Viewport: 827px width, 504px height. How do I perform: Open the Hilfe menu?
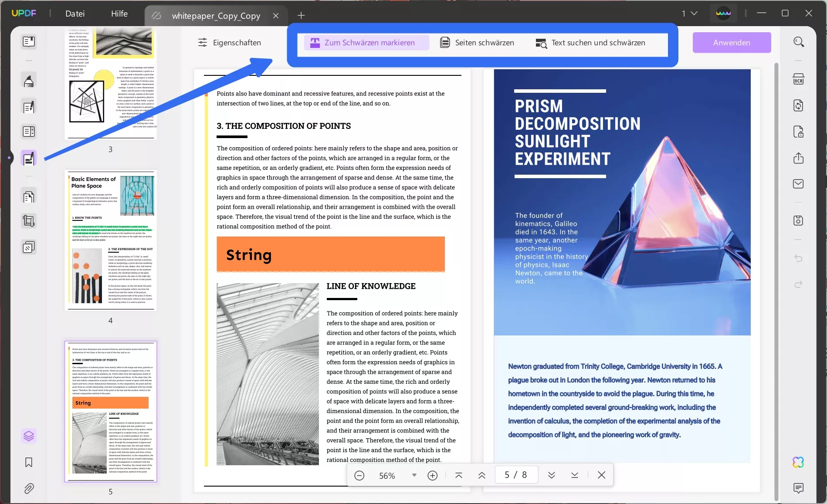pos(119,14)
